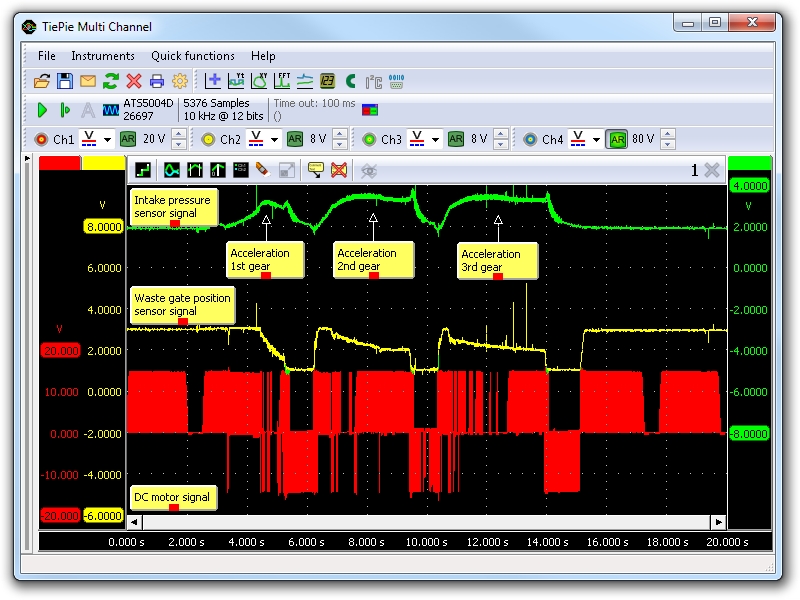The image size is (800, 600).
Task: Open Ch4 coupling dropdown arrow
Action: tap(597, 139)
